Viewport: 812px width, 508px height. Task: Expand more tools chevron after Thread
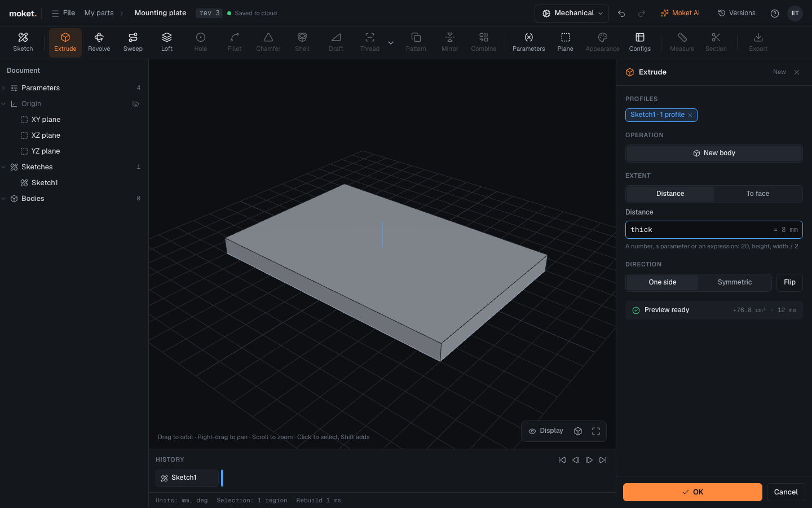[x=391, y=43]
